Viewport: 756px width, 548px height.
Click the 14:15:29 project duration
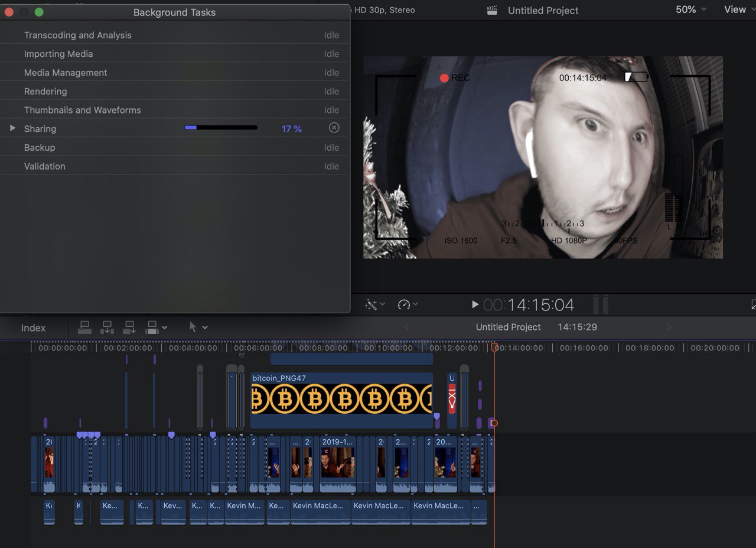pyautogui.click(x=577, y=327)
